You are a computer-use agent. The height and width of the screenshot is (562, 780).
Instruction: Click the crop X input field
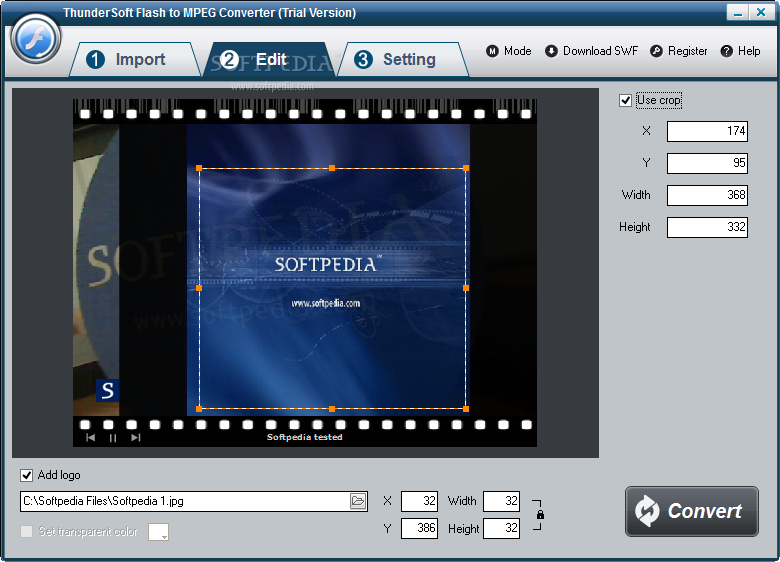[x=707, y=131]
